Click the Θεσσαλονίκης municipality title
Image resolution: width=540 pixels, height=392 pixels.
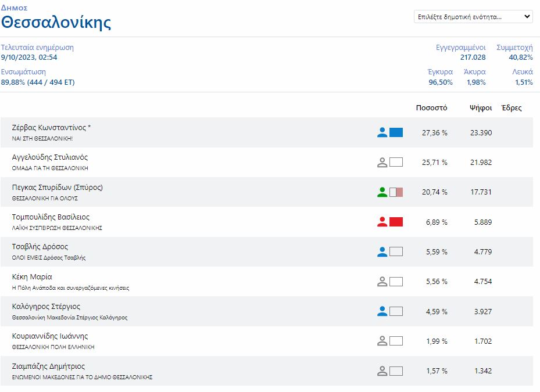(x=56, y=23)
